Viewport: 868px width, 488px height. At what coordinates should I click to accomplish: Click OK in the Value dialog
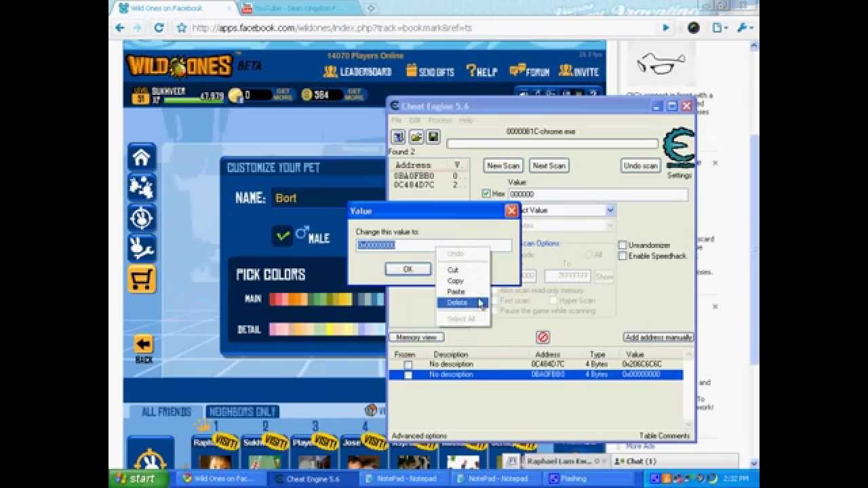click(x=408, y=269)
